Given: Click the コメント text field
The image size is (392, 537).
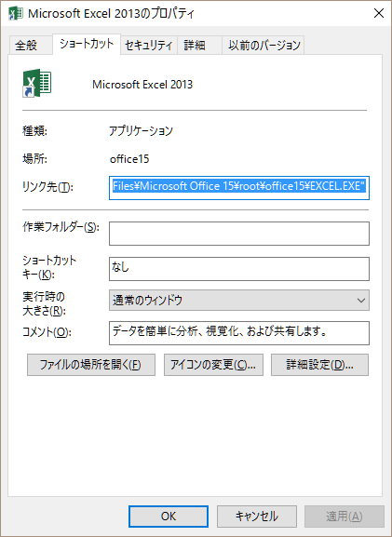Looking at the screenshot, I should click(x=239, y=333).
